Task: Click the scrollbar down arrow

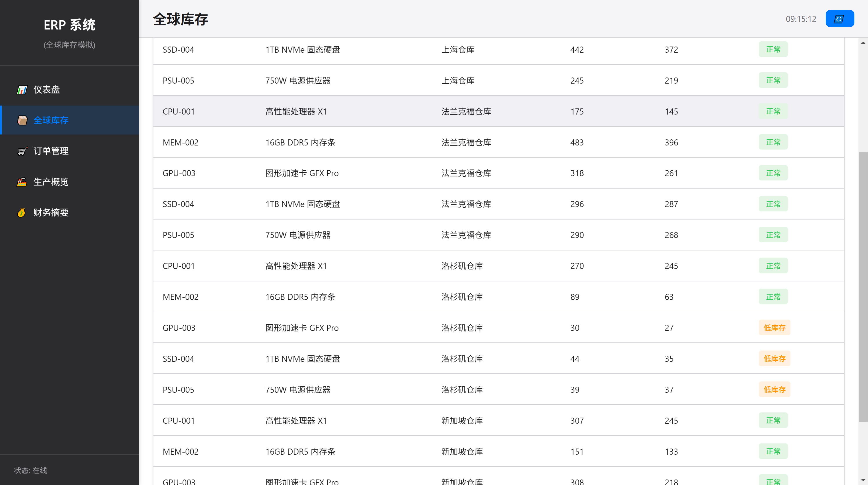Action: point(863,480)
